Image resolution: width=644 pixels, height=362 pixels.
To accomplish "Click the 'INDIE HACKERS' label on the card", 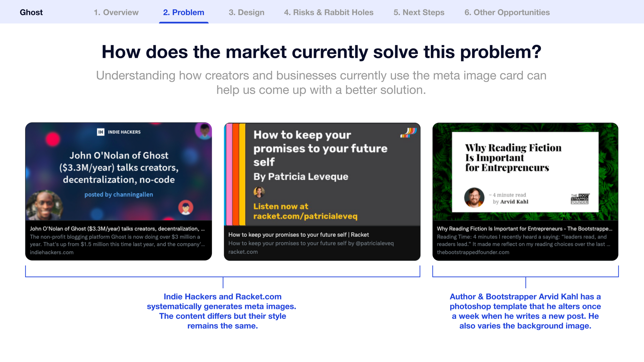I will tap(124, 132).
